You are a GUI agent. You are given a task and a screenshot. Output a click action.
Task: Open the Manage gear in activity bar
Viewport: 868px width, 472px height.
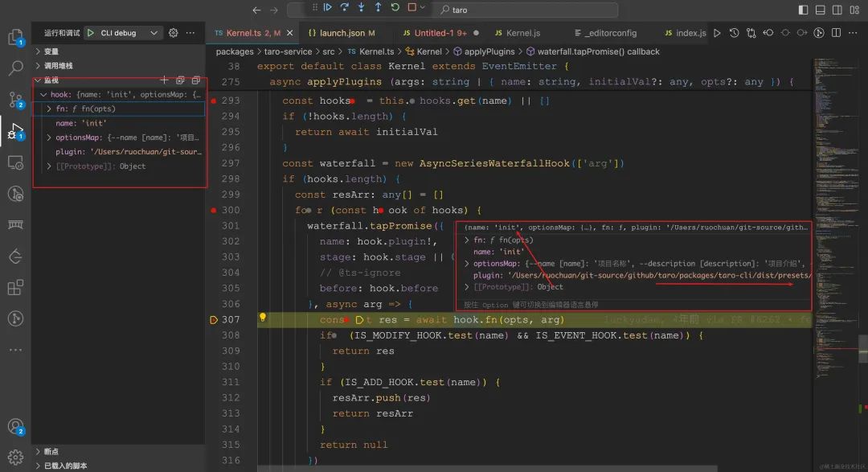[x=15, y=457]
